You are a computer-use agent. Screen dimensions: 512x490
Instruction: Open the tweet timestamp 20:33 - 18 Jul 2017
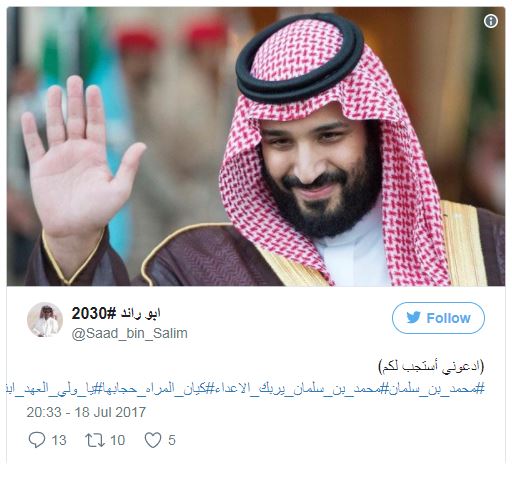[x=86, y=412]
